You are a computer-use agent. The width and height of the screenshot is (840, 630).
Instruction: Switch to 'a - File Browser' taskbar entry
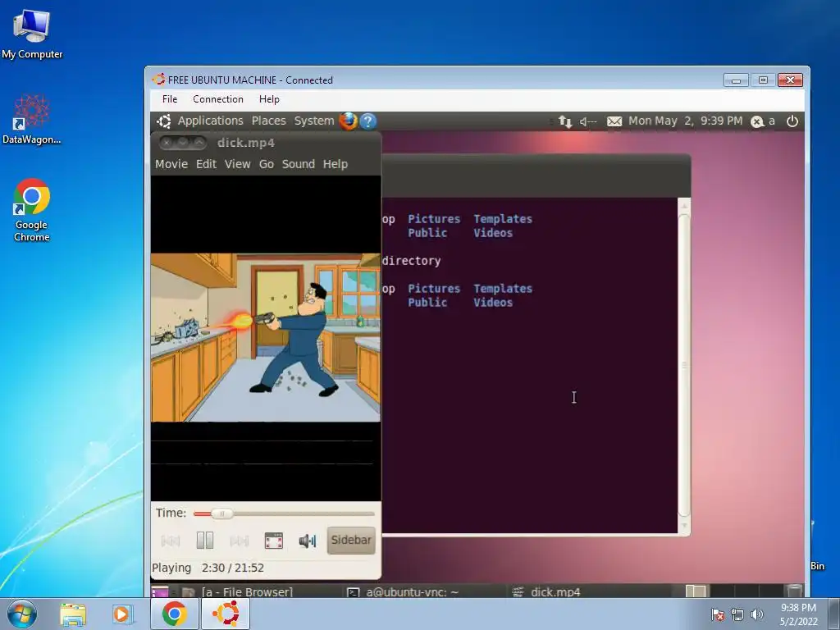[x=239, y=592]
